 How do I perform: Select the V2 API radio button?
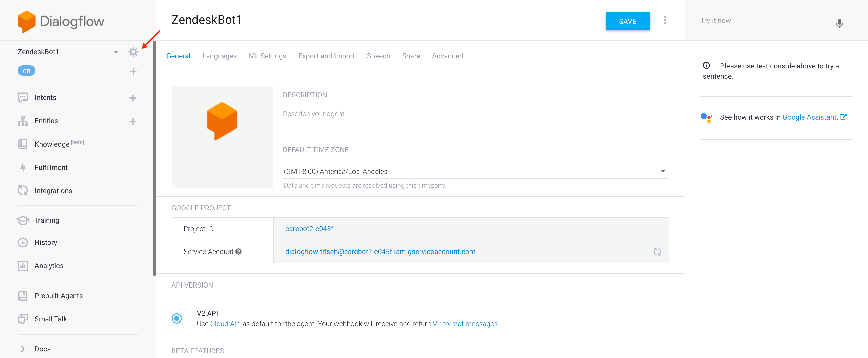click(x=176, y=318)
